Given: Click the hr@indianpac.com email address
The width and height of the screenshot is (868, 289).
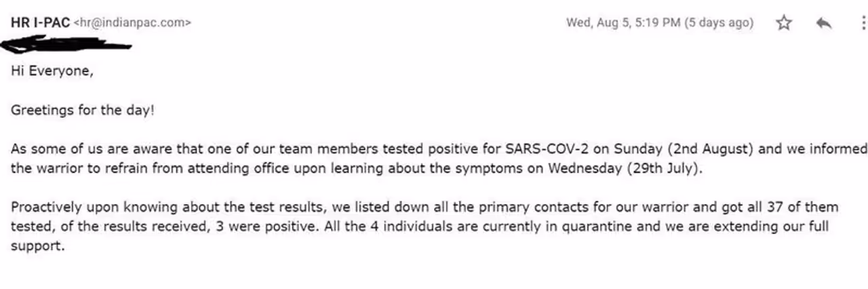Looking at the screenshot, I should click(x=132, y=22).
